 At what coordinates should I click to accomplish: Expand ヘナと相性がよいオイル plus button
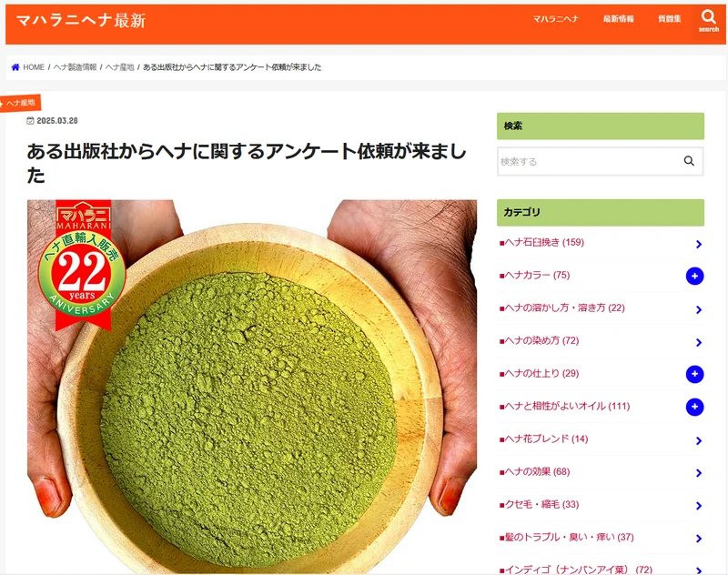click(694, 407)
